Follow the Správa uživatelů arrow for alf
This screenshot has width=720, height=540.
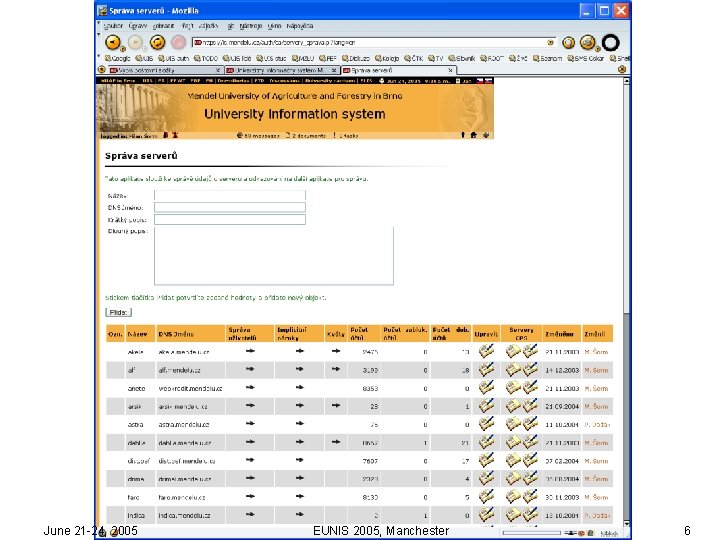(x=250, y=369)
